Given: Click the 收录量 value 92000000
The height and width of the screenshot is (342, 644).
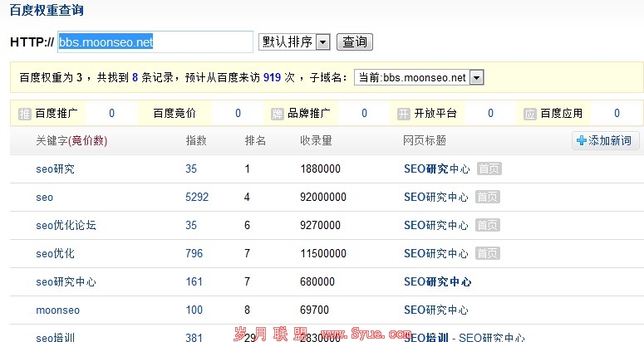Looking at the screenshot, I should tap(323, 198).
